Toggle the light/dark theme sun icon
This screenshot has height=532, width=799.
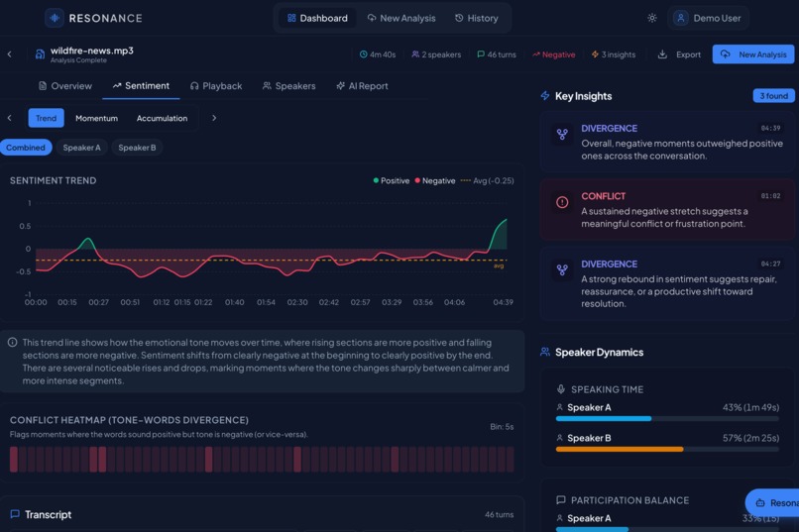coord(651,18)
